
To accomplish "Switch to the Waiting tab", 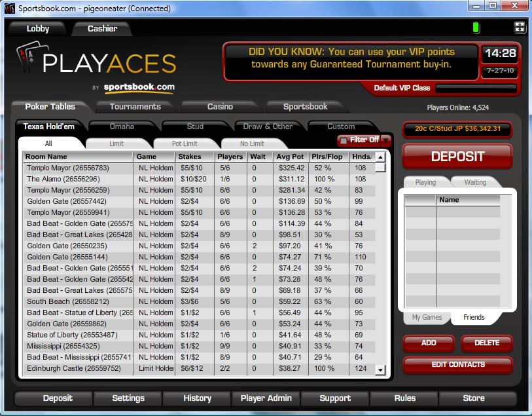I will coord(475,182).
